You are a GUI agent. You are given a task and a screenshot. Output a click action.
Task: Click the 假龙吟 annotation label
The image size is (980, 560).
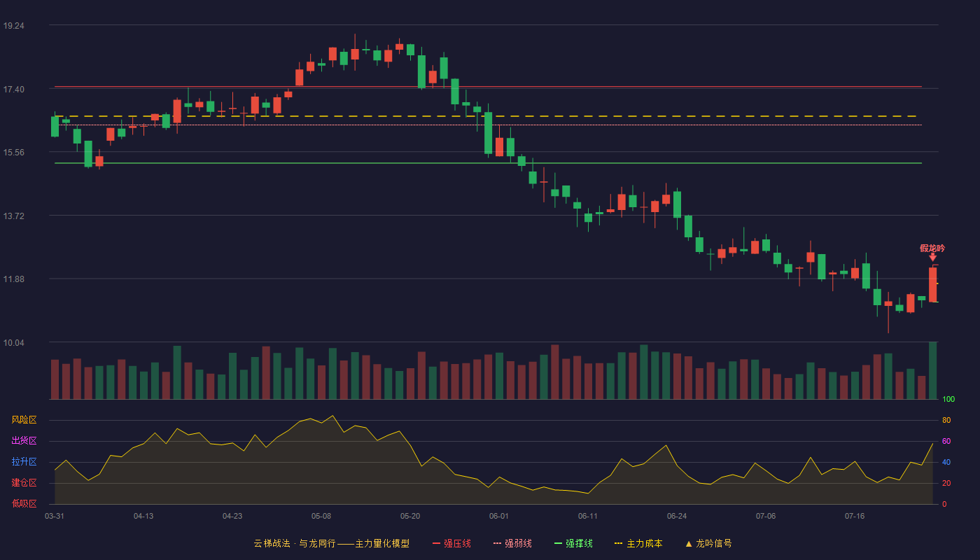[x=932, y=248]
